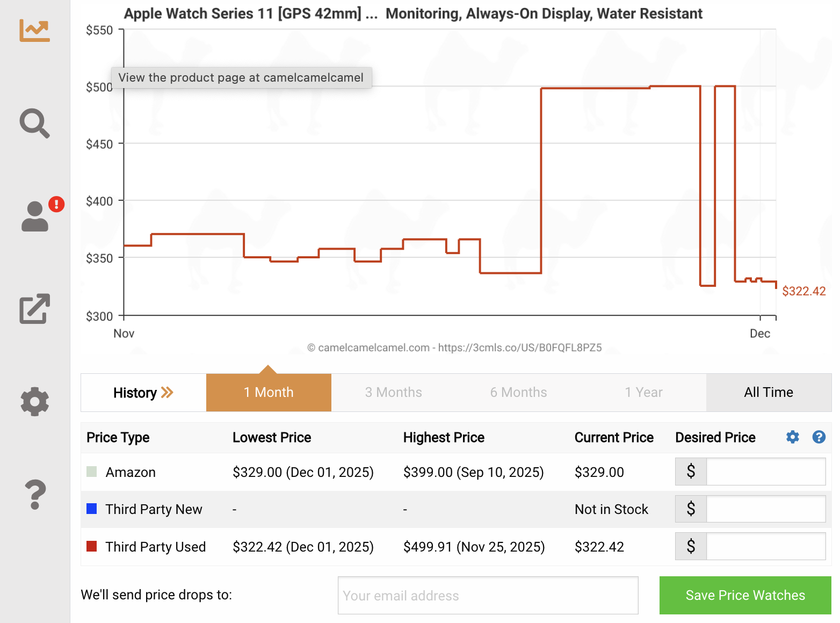Open settings gear in the sidebar
Viewport: 840px width, 623px height.
35,401
